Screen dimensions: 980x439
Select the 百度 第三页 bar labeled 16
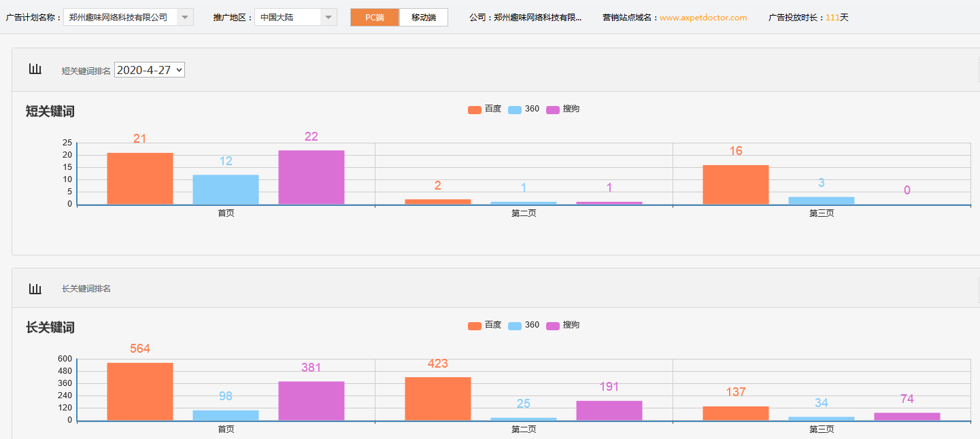(x=736, y=185)
